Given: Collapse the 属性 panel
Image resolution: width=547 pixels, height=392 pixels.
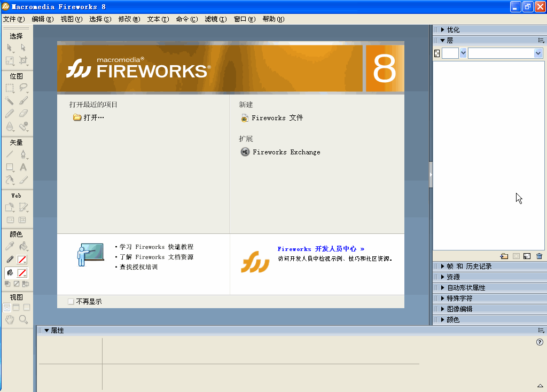Looking at the screenshot, I should pos(46,331).
